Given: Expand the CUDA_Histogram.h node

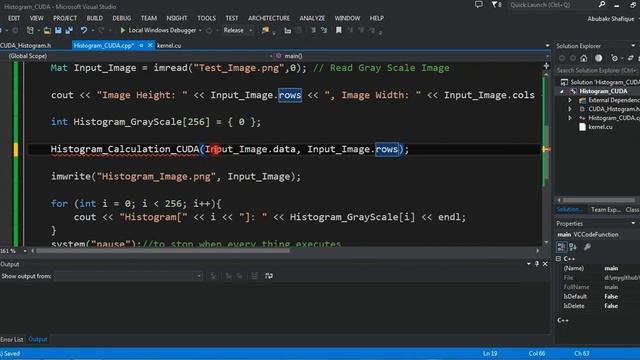Looking at the screenshot, I should click(x=570, y=109).
